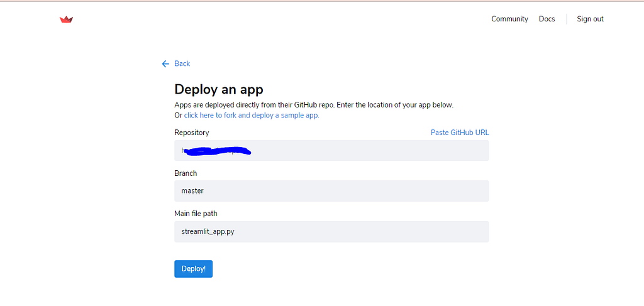Viewport: 644px width, 306px height.
Task: Click the Repository field label
Action: [191, 133]
